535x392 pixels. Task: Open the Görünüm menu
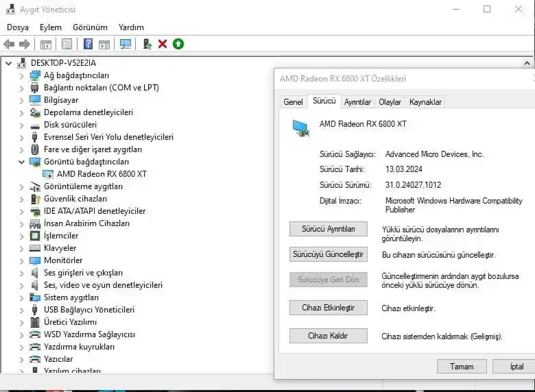pyautogui.click(x=90, y=27)
